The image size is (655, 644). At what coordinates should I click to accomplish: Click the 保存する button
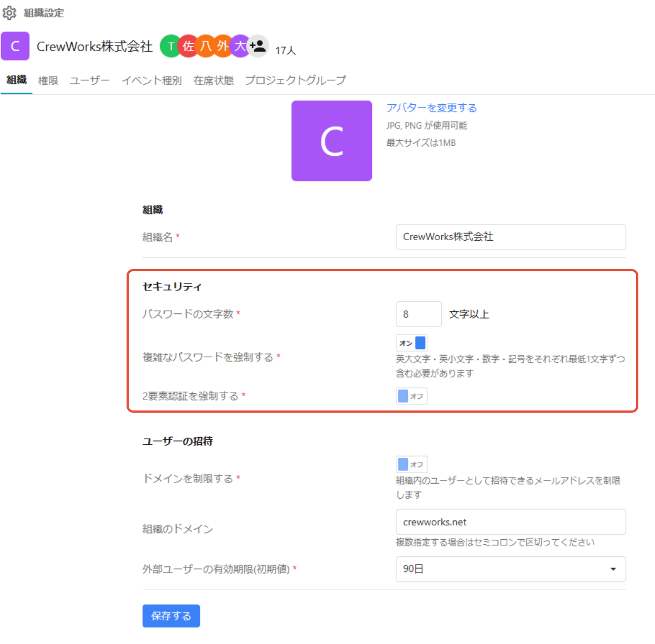(172, 616)
